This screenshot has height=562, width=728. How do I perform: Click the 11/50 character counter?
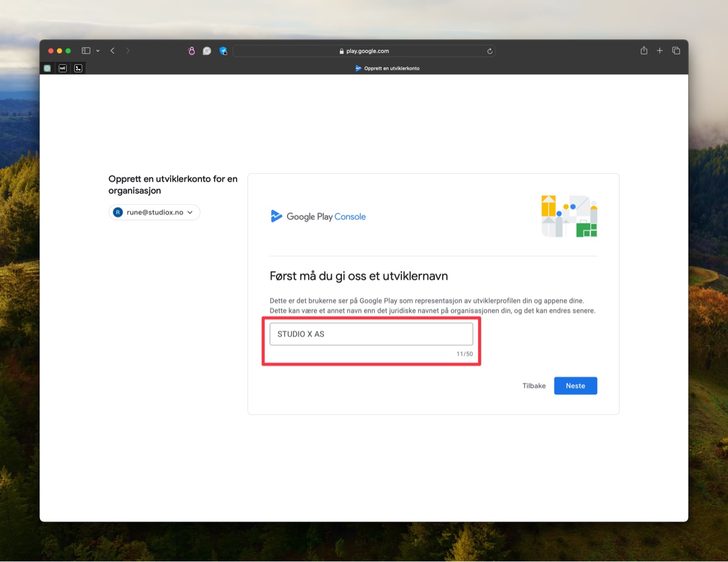point(465,354)
